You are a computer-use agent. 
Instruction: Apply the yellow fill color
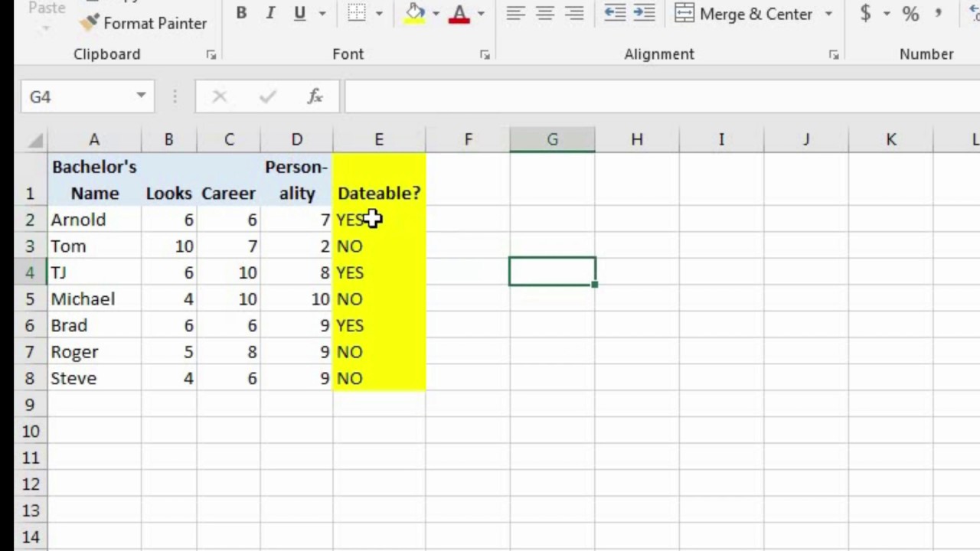point(415,13)
